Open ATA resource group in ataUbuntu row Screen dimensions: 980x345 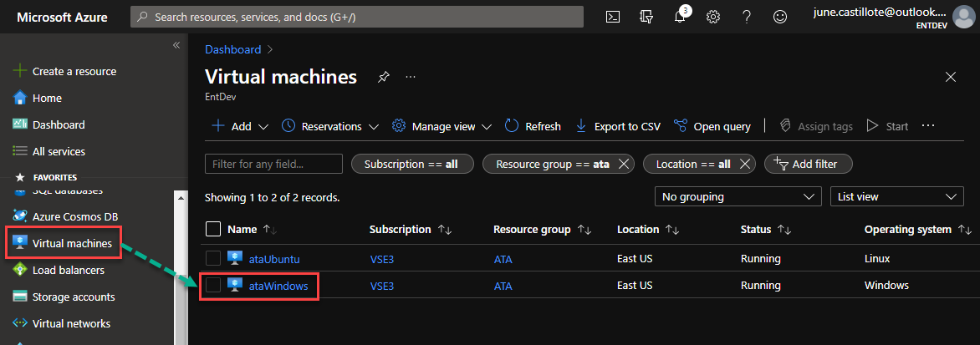[x=503, y=259]
